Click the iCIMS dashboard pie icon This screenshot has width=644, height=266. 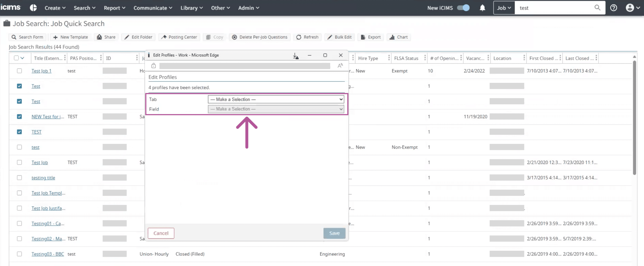pos(33,8)
